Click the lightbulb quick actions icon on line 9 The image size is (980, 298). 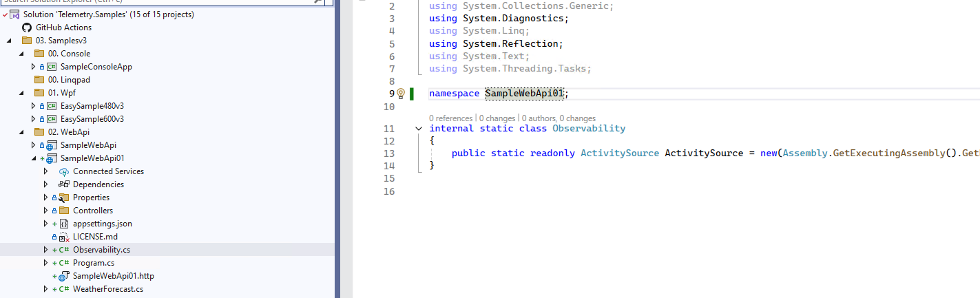point(401,94)
